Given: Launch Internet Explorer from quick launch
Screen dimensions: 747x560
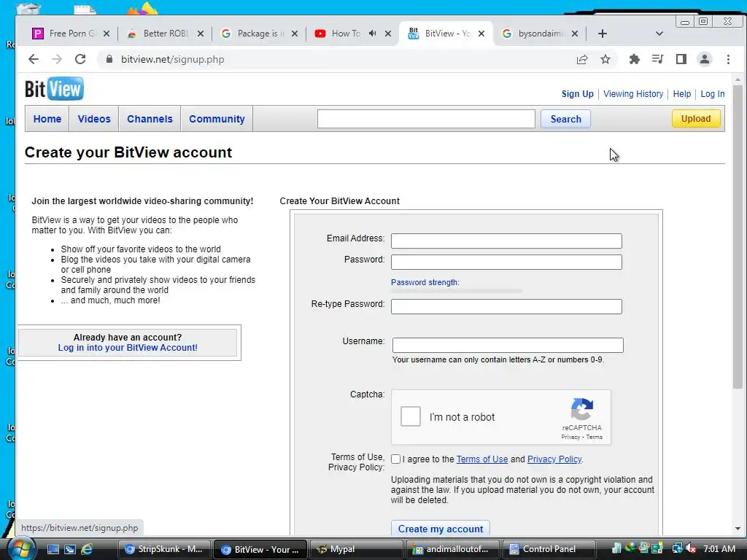Looking at the screenshot, I should click(87, 549).
